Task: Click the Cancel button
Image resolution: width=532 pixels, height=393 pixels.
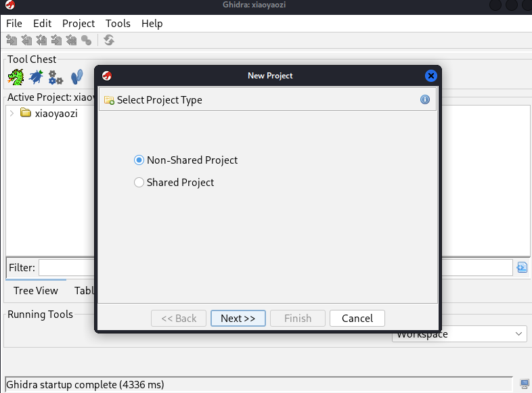Action: tap(357, 319)
